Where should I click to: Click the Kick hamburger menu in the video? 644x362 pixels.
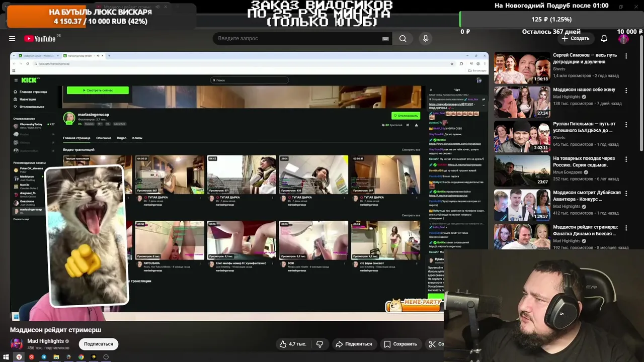(16, 80)
